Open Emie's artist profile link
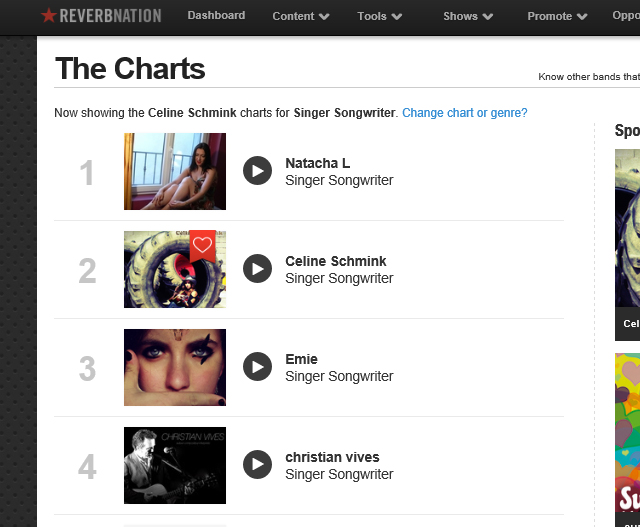The image size is (640, 527). pos(301,359)
